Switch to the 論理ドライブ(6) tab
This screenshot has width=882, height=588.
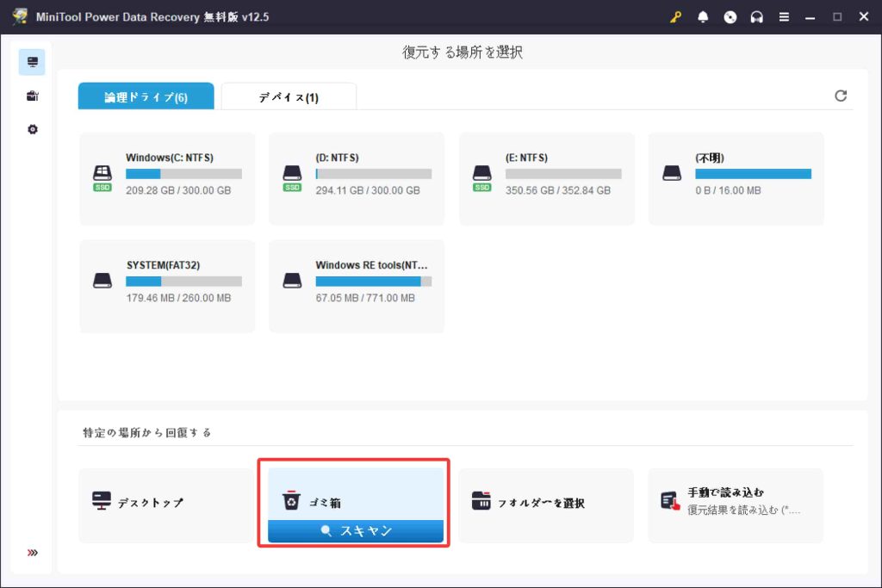146,96
